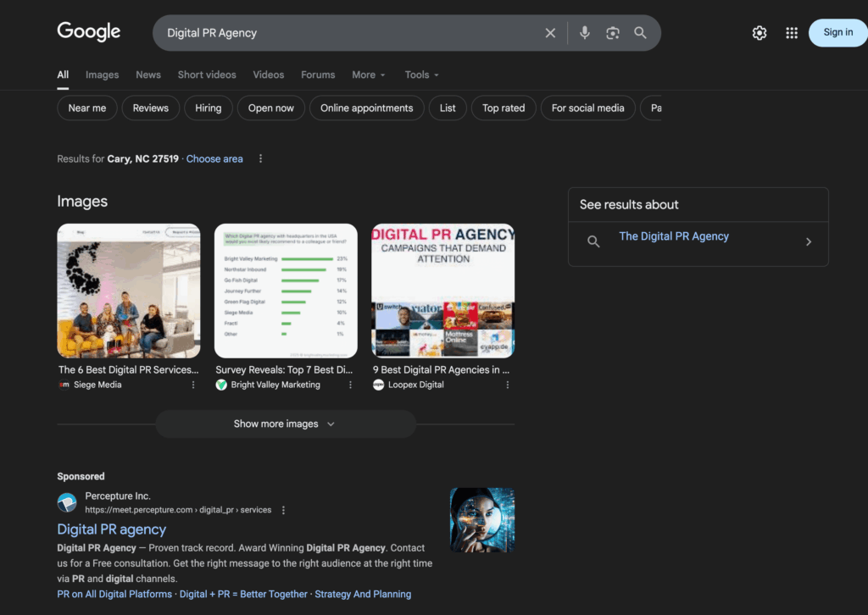
Task: Expand Show more images
Action: [286, 424]
